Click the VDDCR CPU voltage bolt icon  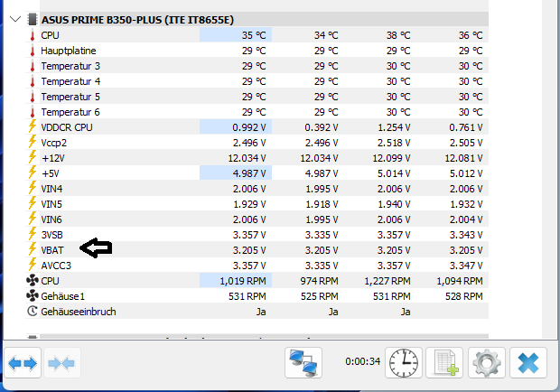(x=33, y=126)
